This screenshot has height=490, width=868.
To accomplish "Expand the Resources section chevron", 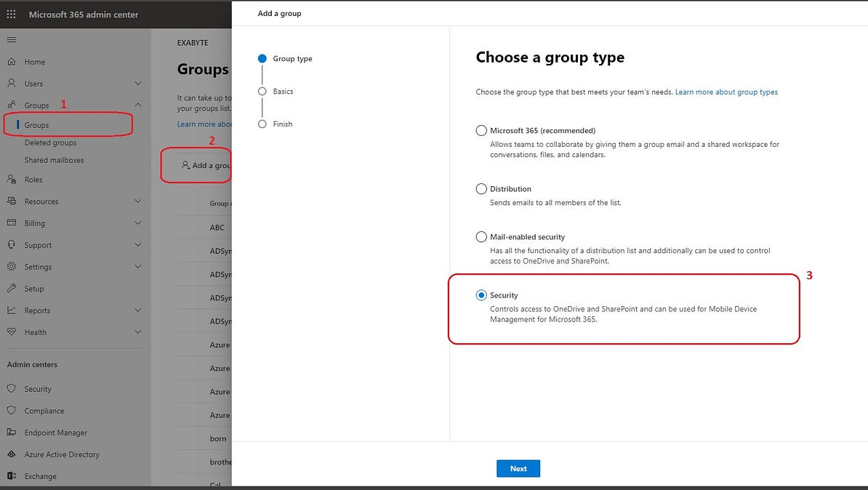I will pyautogui.click(x=138, y=201).
